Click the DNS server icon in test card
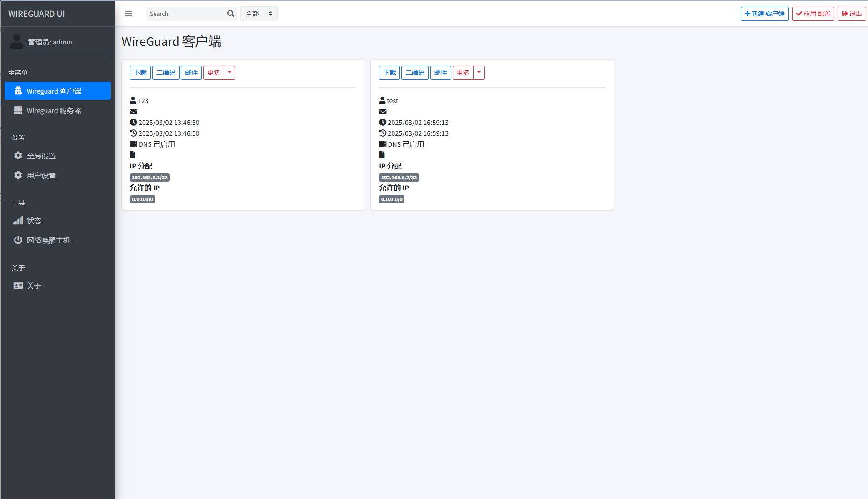 pyautogui.click(x=383, y=144)
